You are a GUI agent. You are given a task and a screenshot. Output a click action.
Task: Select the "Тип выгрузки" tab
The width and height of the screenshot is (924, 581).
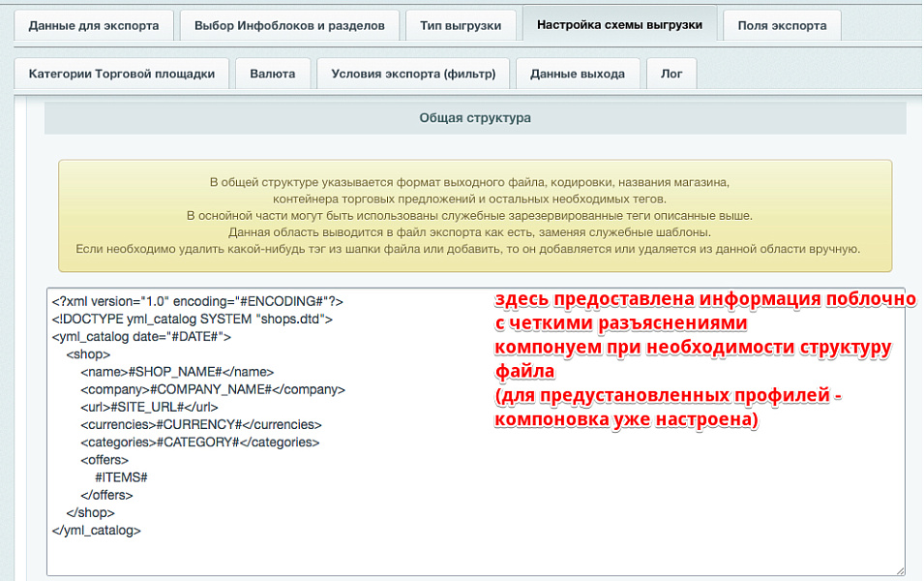point(462,24)
